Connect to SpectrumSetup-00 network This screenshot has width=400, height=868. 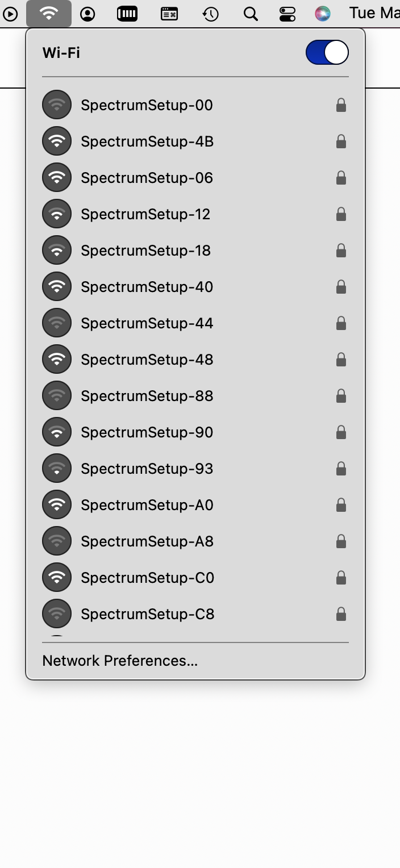click(195, 105)
